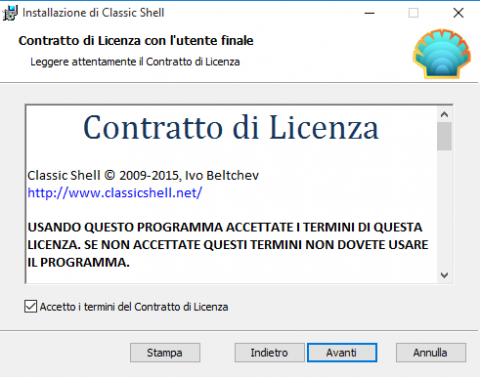Close the installer with the X button
The width and height of the screenshot is (480, 377).
(x=458, y=13)
